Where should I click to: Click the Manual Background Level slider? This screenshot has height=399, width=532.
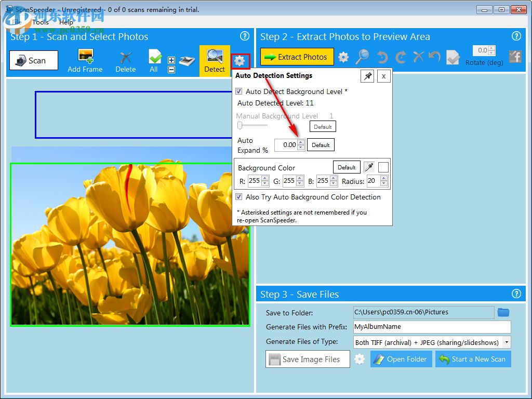pyautogui.click(x=252, y=126)
